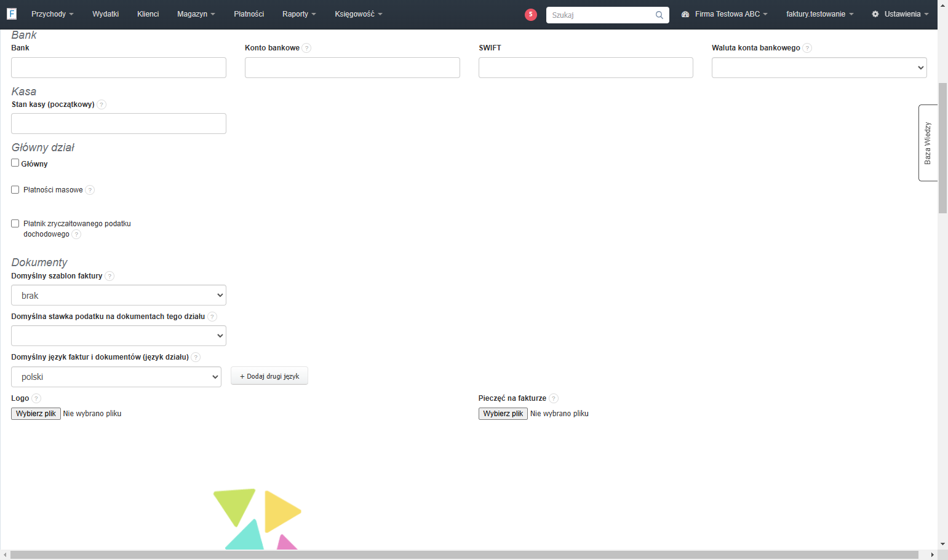Click the dashboard icon beside Firma Testowa ABC

[x=685, y=14]
